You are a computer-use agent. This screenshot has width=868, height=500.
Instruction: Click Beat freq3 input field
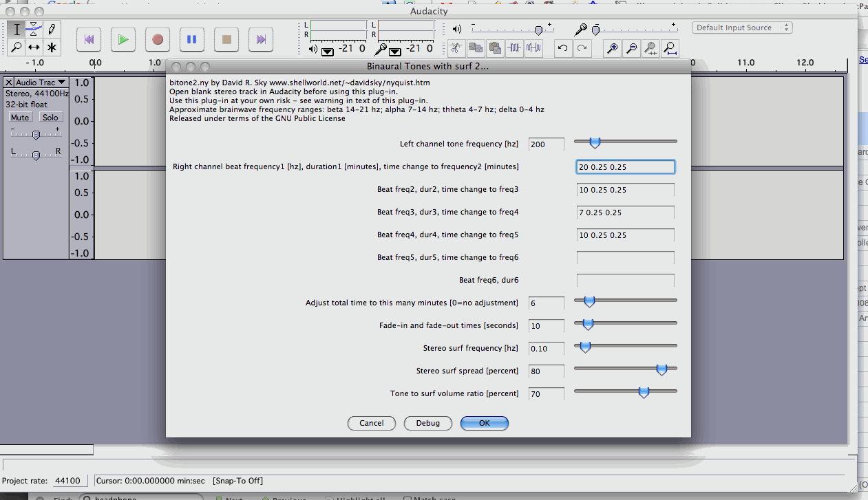(626, 213)
